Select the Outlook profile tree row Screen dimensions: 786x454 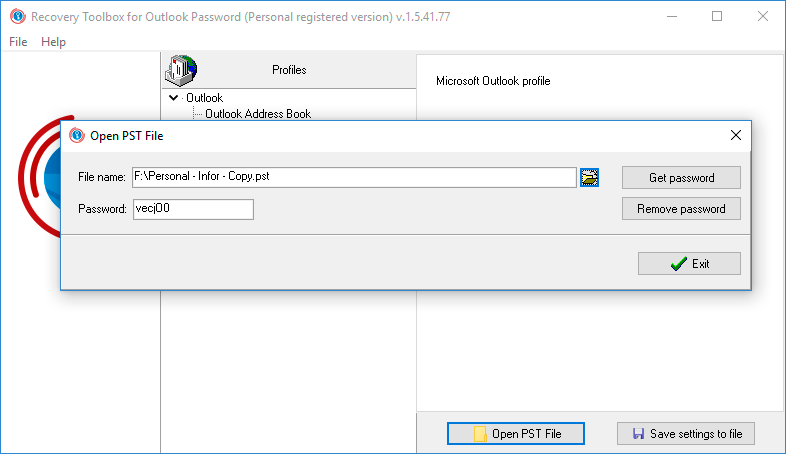(x=205, y=98)
